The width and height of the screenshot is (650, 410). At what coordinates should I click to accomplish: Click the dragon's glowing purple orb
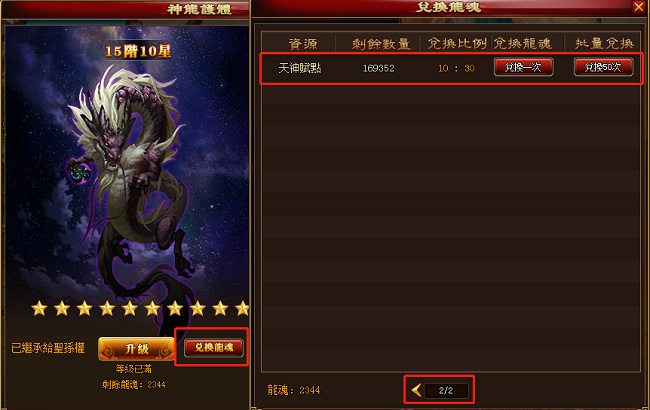click(x=80, y=172)
